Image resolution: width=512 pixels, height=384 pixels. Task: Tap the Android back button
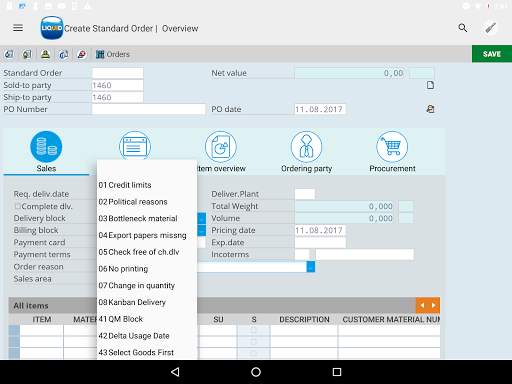[175, 372]
